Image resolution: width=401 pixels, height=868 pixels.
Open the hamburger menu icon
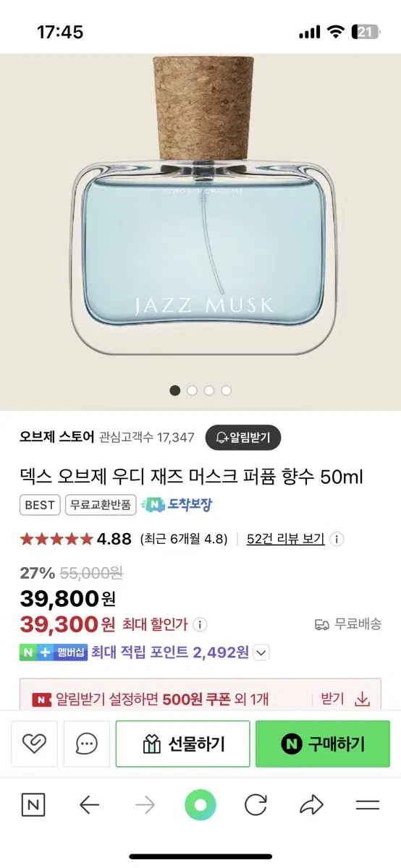tap(368, 805)
